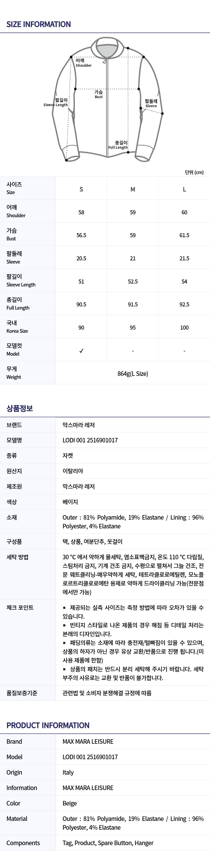Image resolution: width=210 pixels, height=868 pixels.
Task: Click the model name LODI 001 2516901017 in Korean table
Action: 90,440
